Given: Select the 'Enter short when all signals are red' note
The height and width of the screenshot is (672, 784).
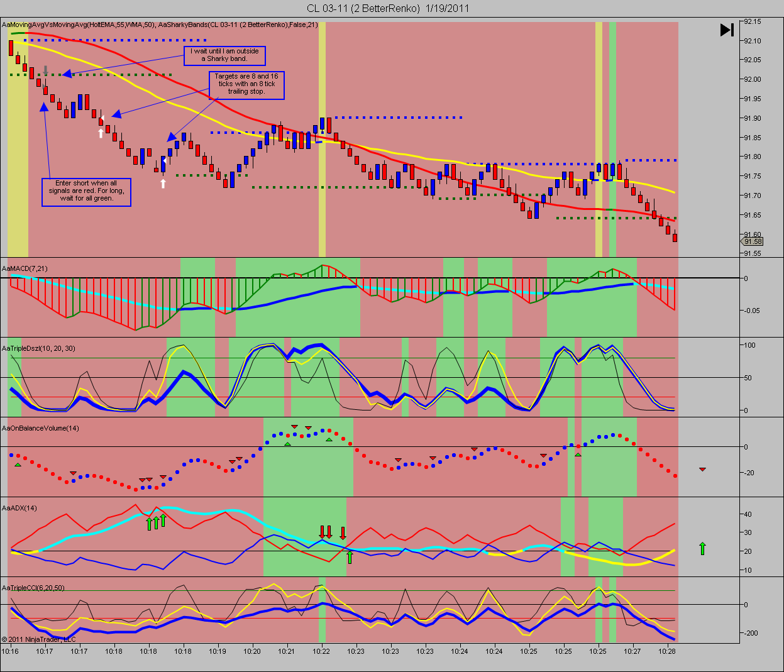Looking at the screenshot, I should click(x=86, y=192).
